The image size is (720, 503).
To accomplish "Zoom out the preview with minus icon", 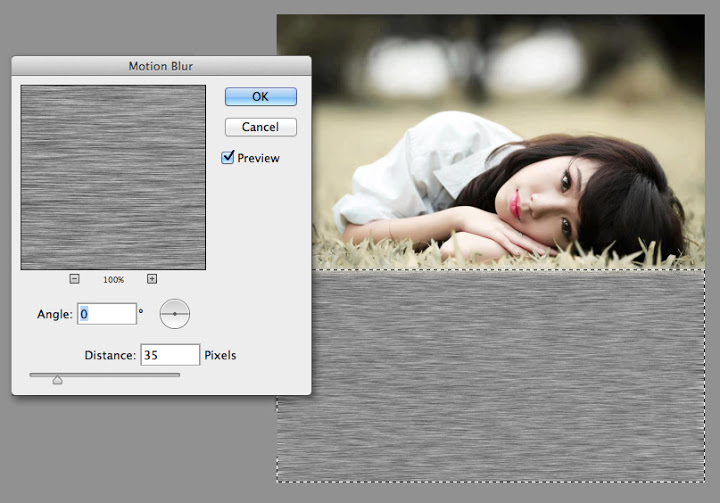I will (75, 279).
